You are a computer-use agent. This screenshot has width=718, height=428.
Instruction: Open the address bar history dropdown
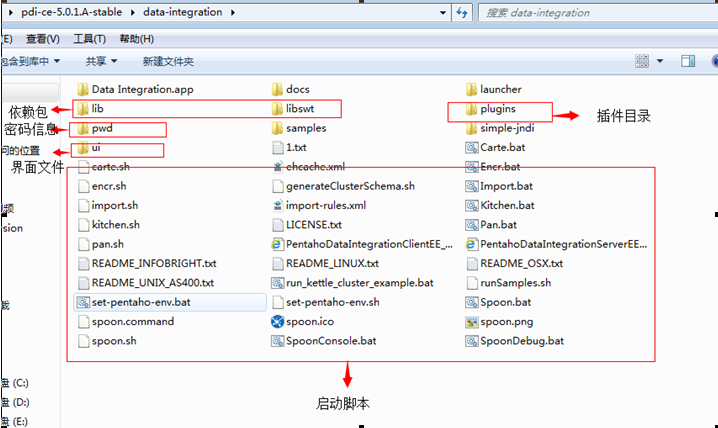442,13
